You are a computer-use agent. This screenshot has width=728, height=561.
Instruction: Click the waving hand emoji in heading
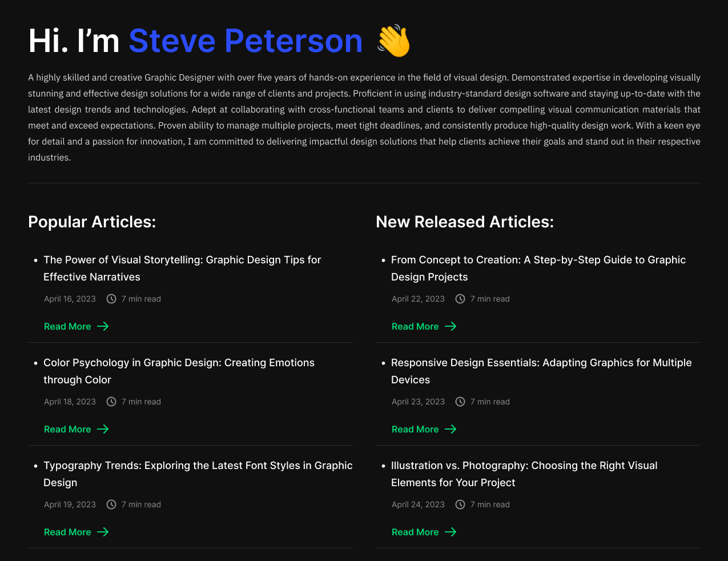click(x=394, y=41)
